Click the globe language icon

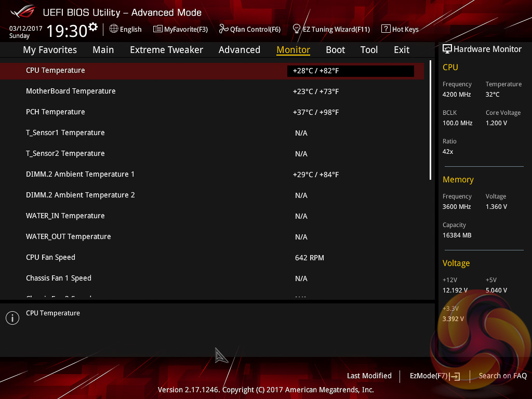tap(114, 29)
